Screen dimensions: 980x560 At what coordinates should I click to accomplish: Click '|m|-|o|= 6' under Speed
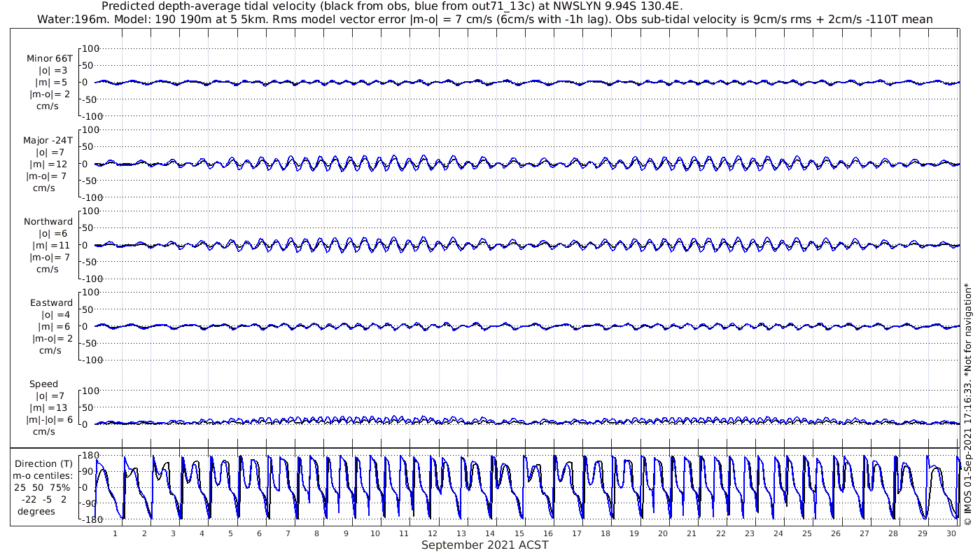click(x=48, y=420)
